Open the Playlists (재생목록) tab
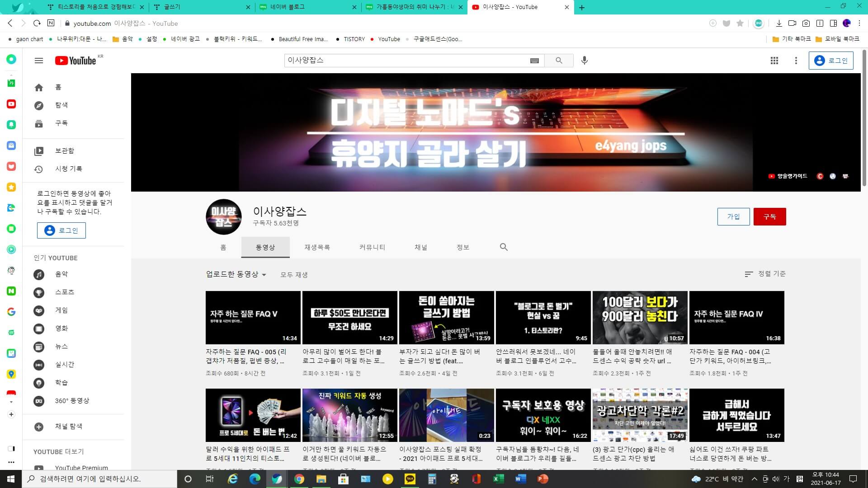 [317, 247]
